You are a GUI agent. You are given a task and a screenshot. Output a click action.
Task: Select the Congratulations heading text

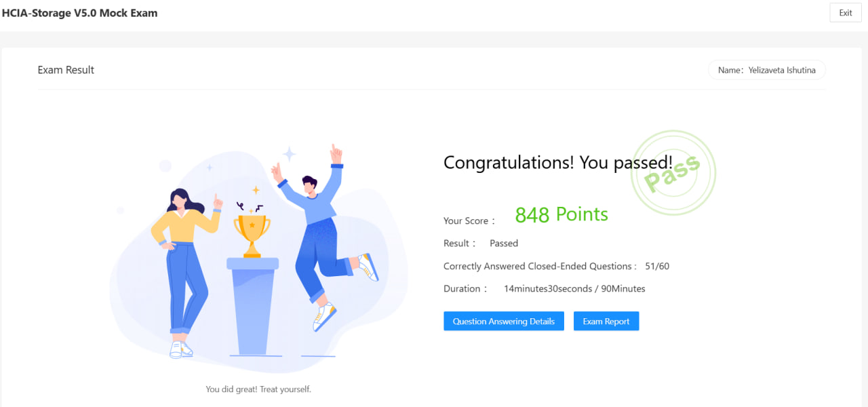557,163
